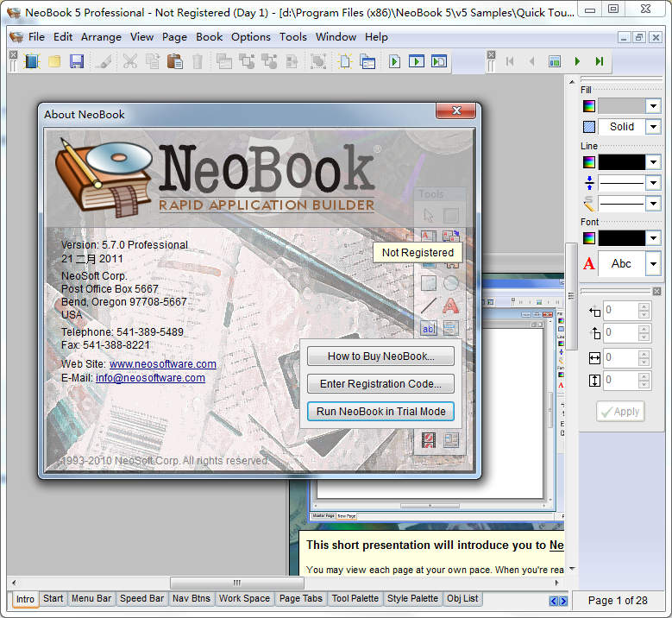Open the Line color dropdown arrow
Viewport: 672px width, 618px height.
(653, 162)
